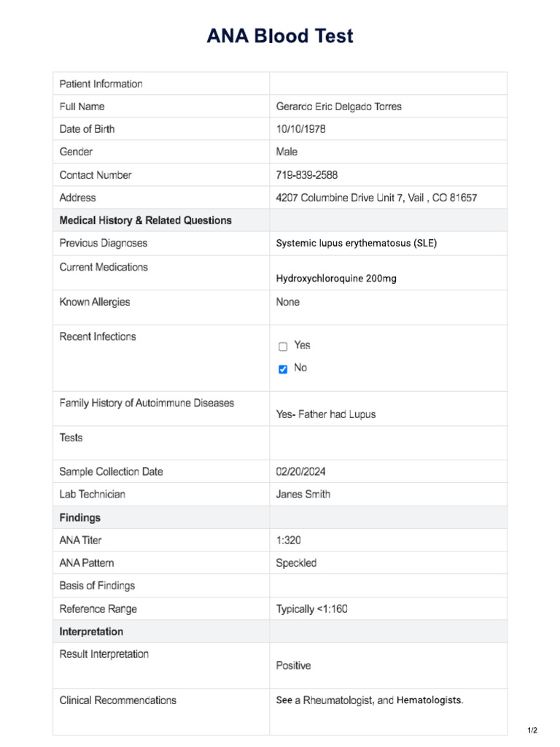Click the ANA Blood Test title
Screen dimensions: 560x747
(x=280, y=36)
